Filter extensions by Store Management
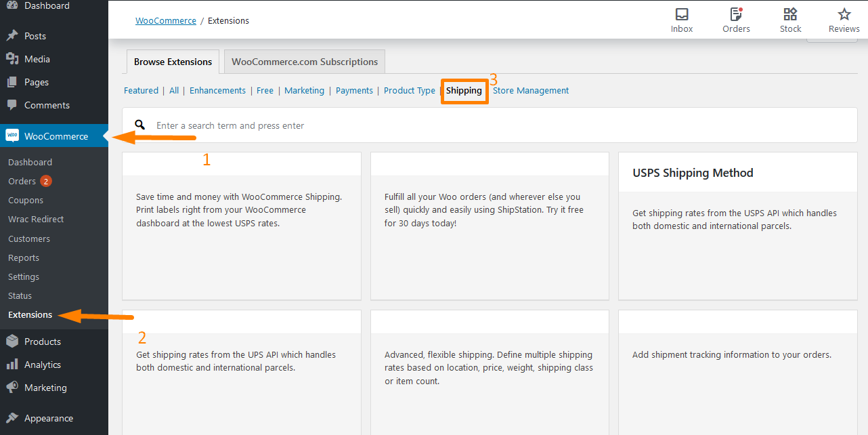 (531, 90)
